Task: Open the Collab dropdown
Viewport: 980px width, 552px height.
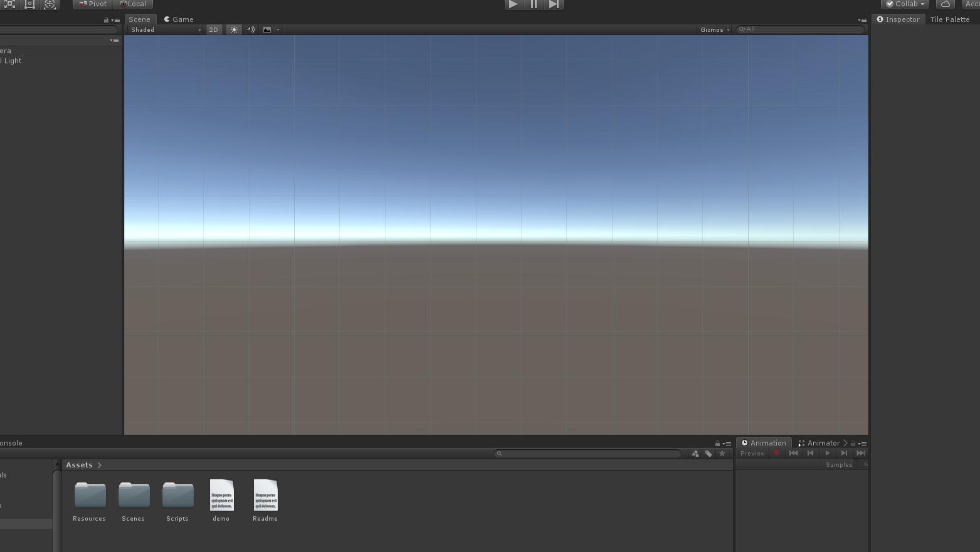Action: point(904,4)
